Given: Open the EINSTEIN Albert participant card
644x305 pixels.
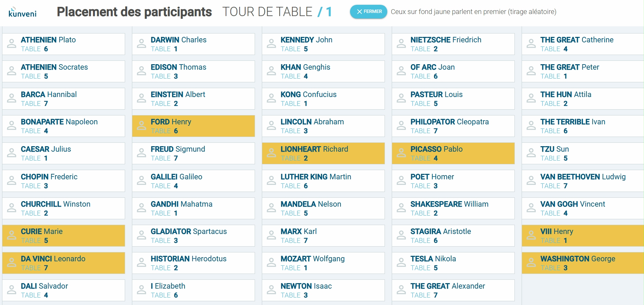Looking at the screenshot, I should [x=193, y=99].
